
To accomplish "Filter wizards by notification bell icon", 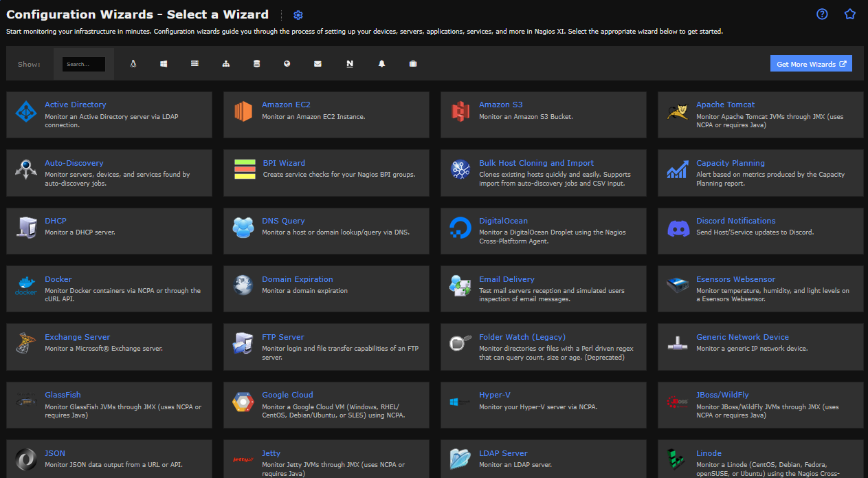I will click(381, 64).
